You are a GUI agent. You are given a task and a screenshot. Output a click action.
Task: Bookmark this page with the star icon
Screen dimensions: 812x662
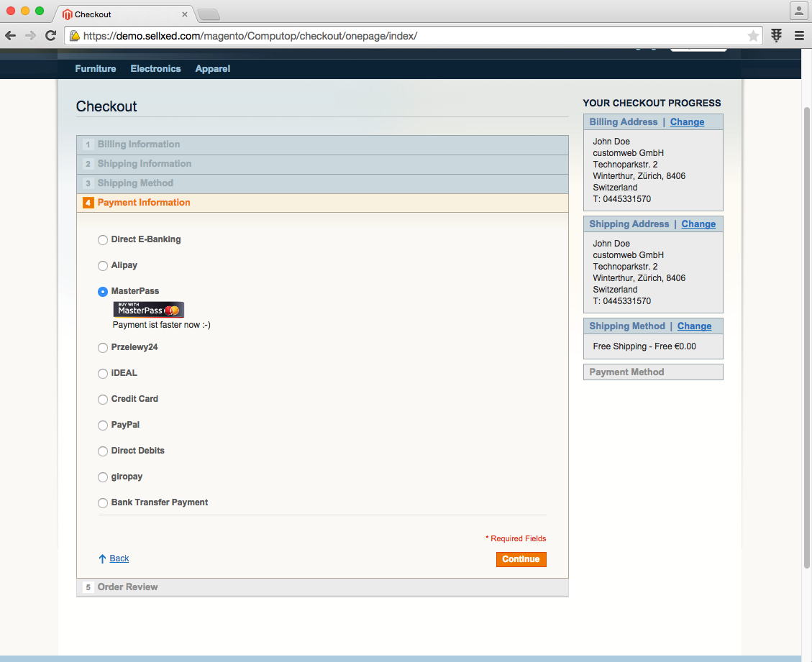(753, 36)
